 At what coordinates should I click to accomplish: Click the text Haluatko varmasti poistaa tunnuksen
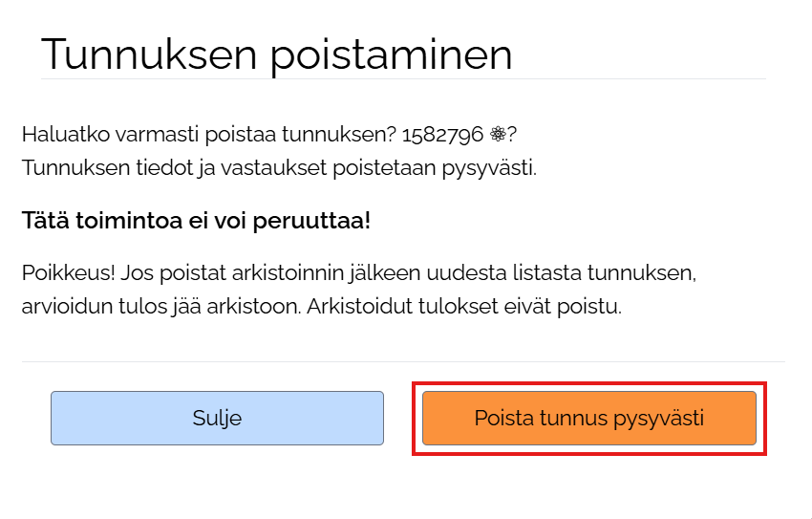coord(208,135)
